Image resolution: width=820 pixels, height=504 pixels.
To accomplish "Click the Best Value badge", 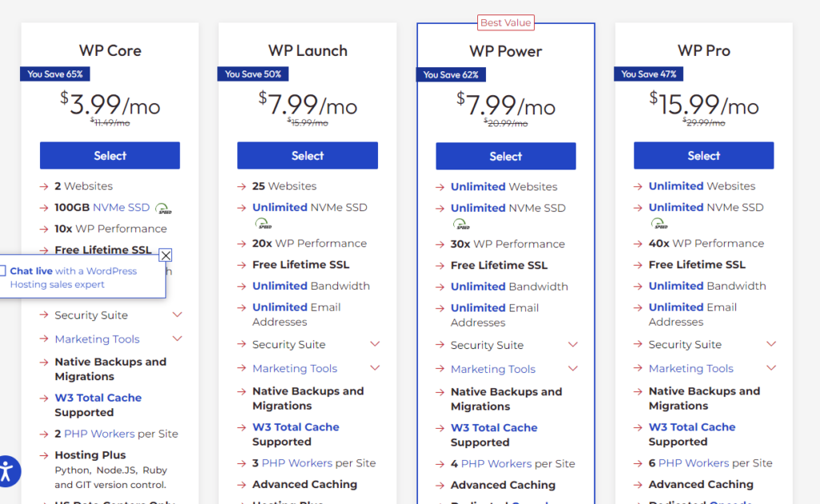I will coord(506,22).
